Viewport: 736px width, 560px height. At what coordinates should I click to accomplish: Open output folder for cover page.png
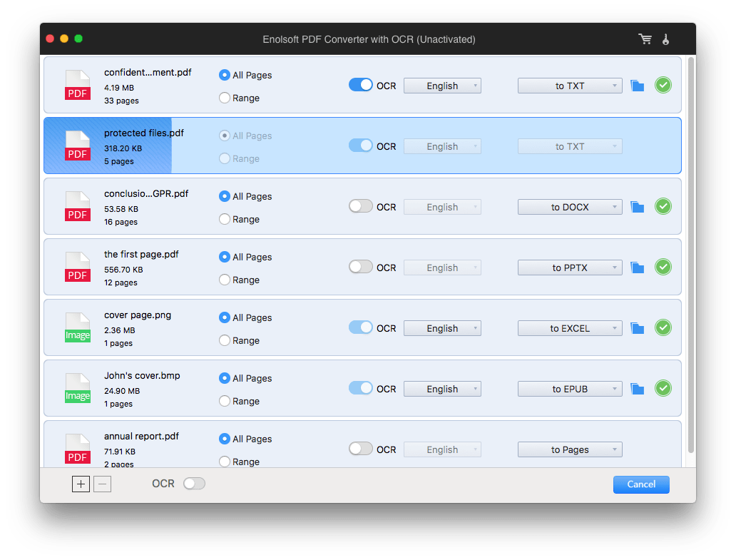pos(637,327)
